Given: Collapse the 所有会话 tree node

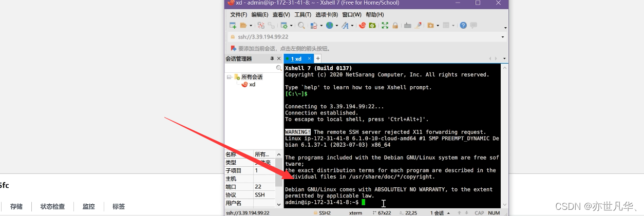Looking at the screenshot, I should click(230, 77).
